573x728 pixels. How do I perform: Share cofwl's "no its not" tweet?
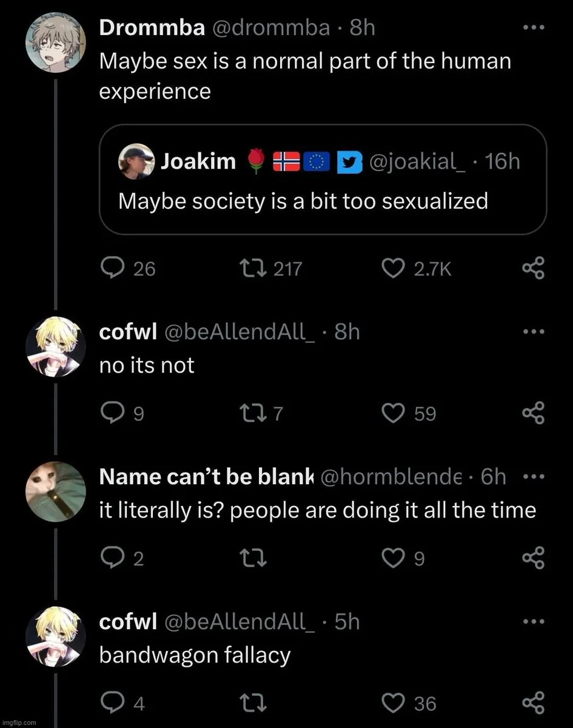click(x=534, y=413)
